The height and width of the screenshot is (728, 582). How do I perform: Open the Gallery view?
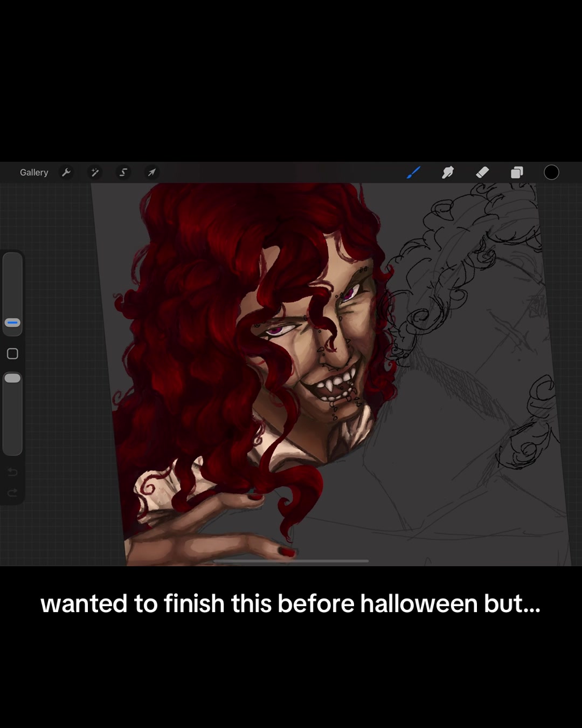point(34,173)
